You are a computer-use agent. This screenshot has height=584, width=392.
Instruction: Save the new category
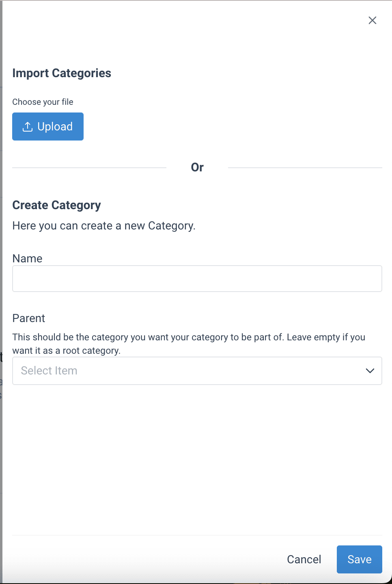click(359, 559)
